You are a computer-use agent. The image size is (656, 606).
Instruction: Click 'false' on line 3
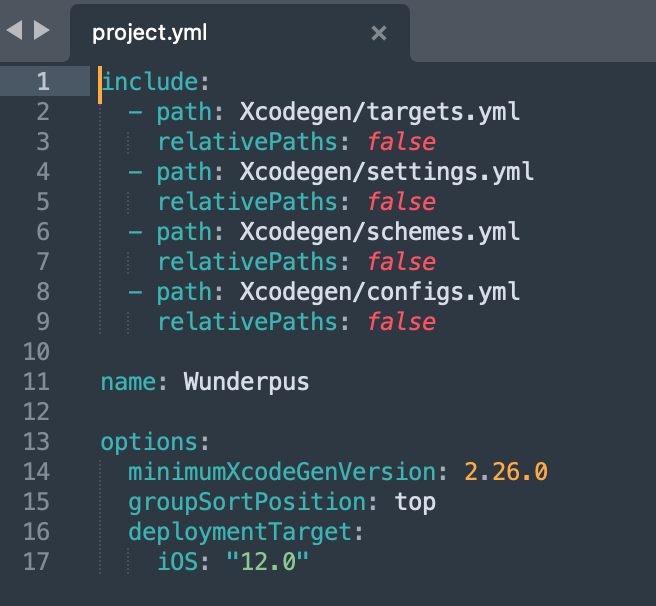click(x=402, y=142)
